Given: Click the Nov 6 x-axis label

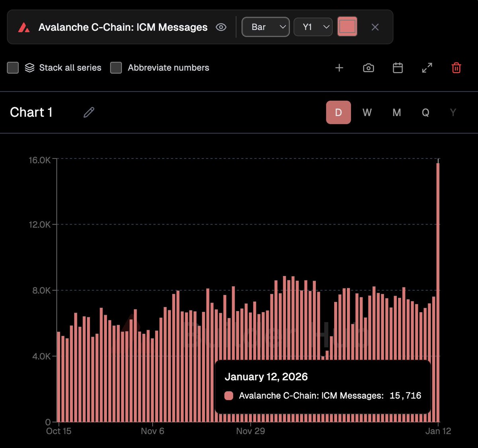Looking at the screenshot, I should (x=153, y=431).
